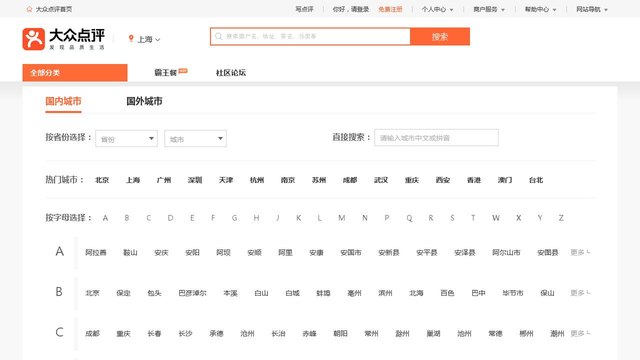Jump to letter Z in 按字母选择
The width and height of the screenshot is (640, 360).
coord(561,218)
